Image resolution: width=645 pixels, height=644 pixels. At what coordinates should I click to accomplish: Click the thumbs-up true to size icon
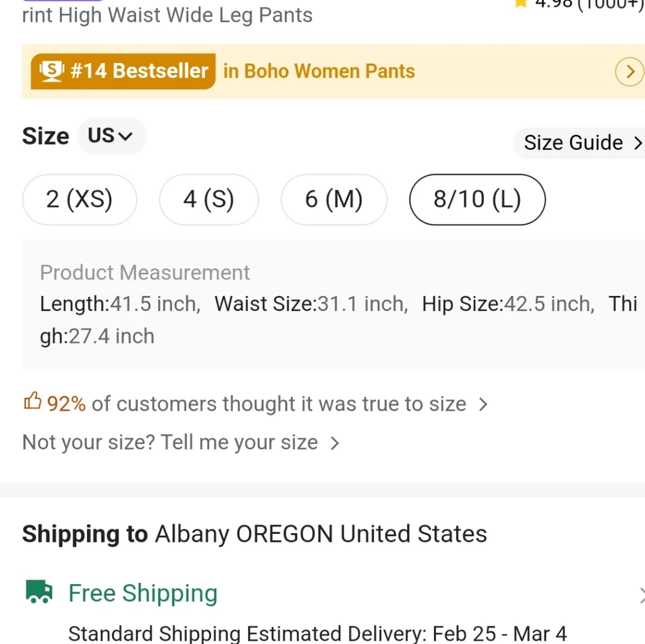(32, 401)
